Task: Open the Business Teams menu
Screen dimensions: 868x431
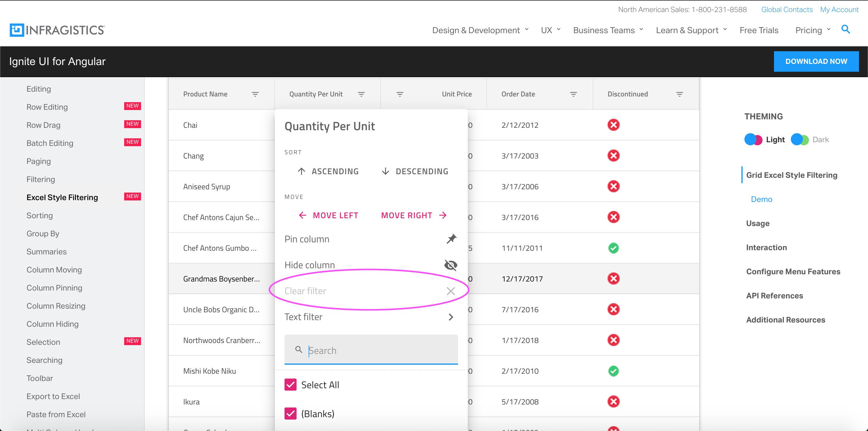Action: click(605, 30)
